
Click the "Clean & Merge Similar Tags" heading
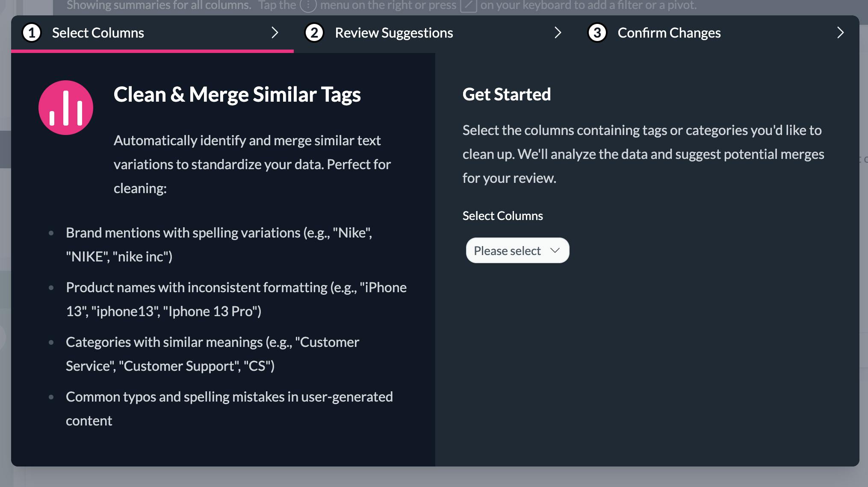[237, 94]
